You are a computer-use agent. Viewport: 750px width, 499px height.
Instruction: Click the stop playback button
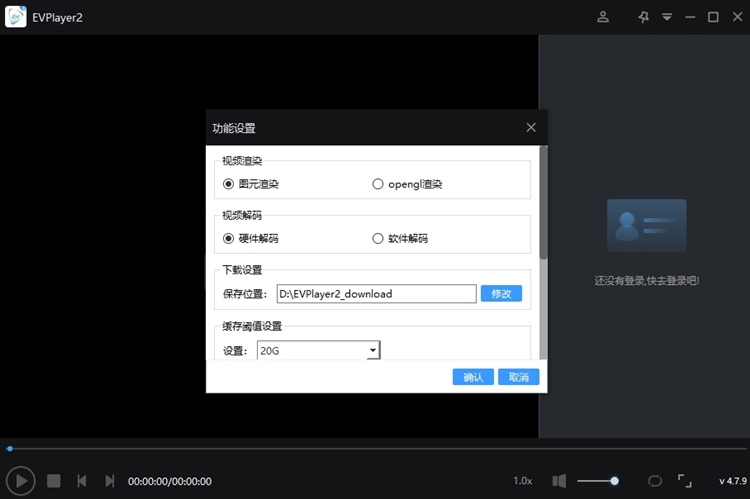pos(54,481)
